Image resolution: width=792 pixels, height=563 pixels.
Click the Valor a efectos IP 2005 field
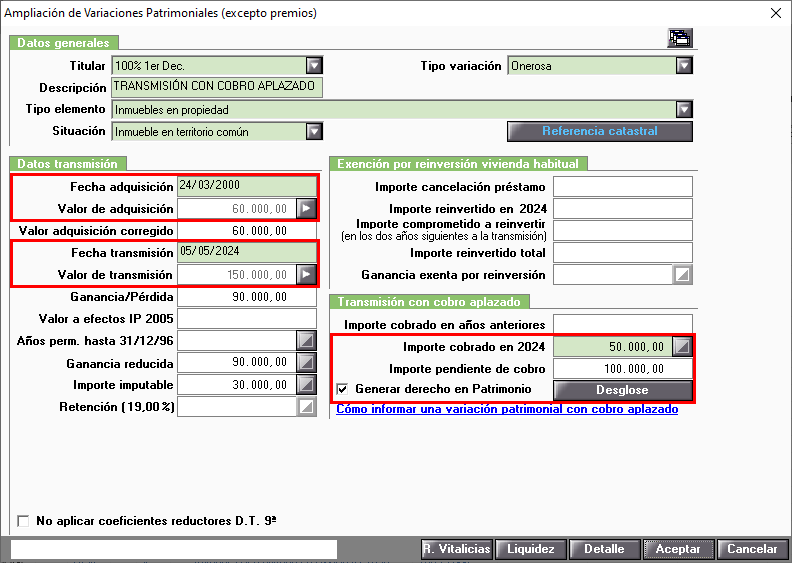(x=247, y=319)
